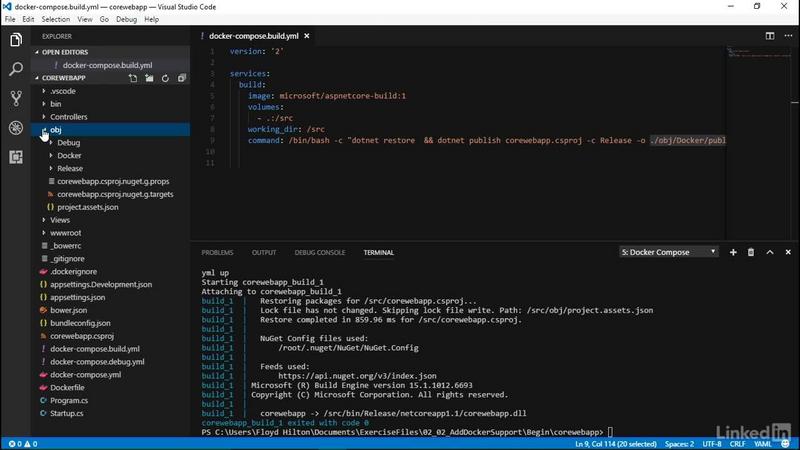Expand the Debug folder under obj
Viewport: 800px width, 450px height.
pyautogui.click(x=68, y=142)
